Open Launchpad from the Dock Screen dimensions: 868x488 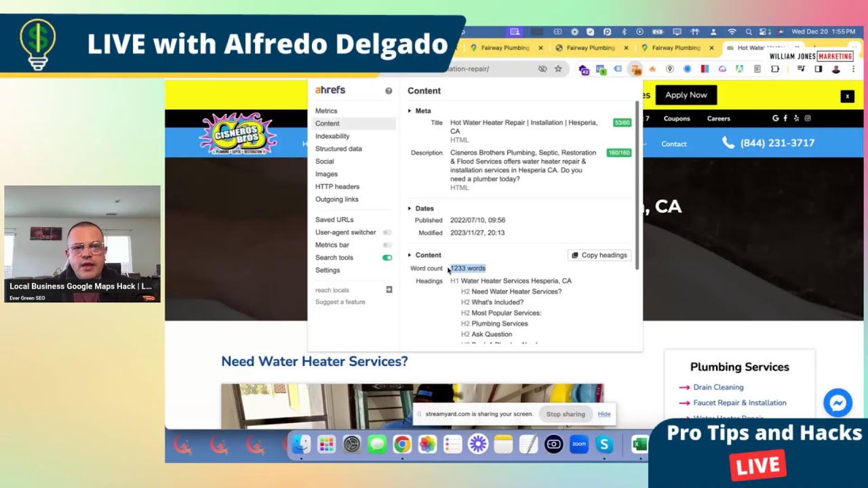326,445
